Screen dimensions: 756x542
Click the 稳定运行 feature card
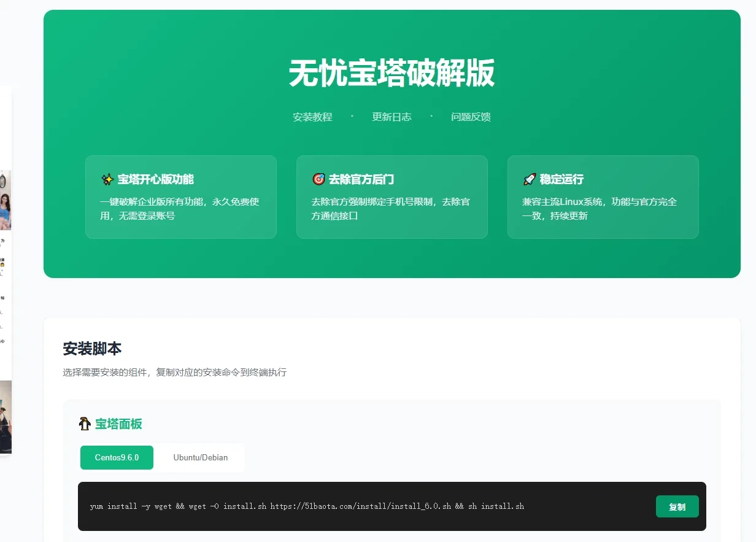603,196
